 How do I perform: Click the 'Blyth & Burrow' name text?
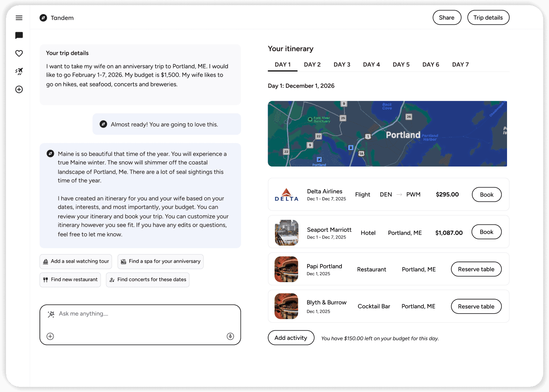(x=327, y=303)
